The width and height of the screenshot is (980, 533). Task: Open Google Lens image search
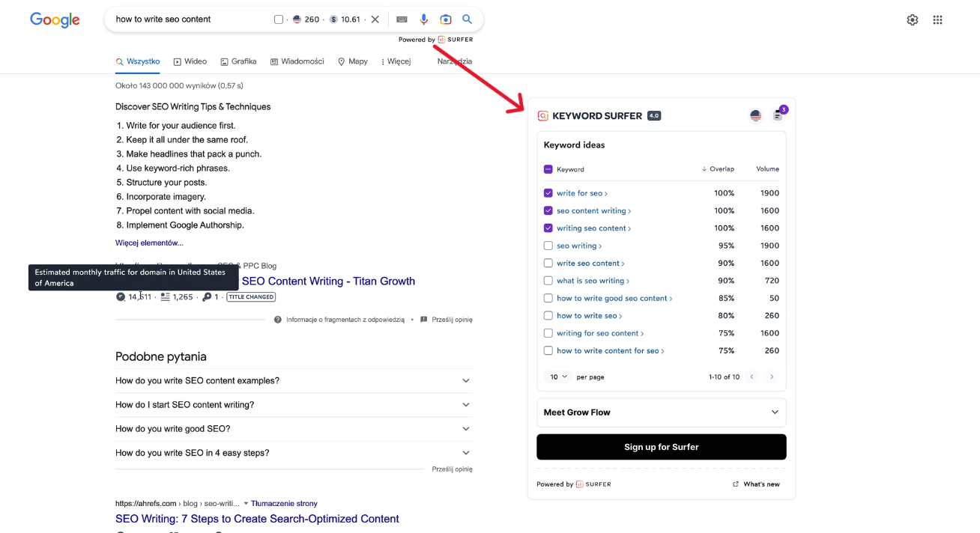tap(446, 19)
